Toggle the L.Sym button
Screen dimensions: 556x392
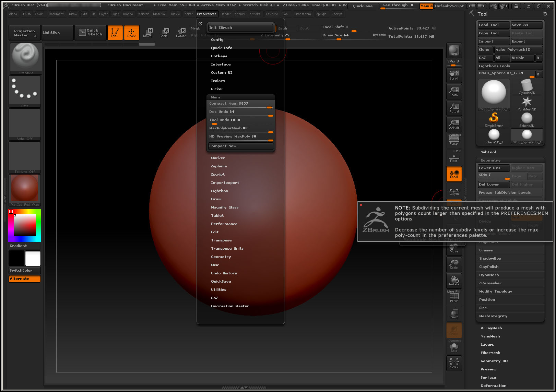pyautogui.click(x=454, y=191)
